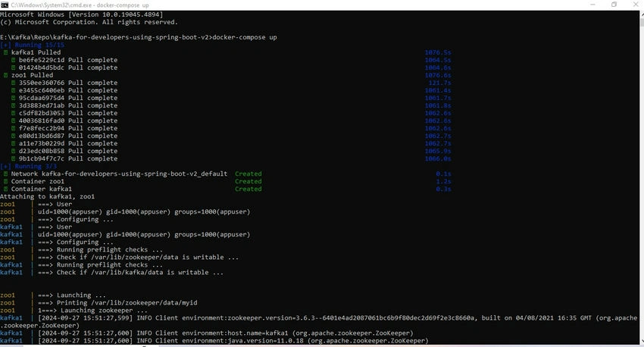Click the vertical scrollbar of the console
Image resolution: width=644 pixels, height=347 pixels.
(x=642, y=177)
